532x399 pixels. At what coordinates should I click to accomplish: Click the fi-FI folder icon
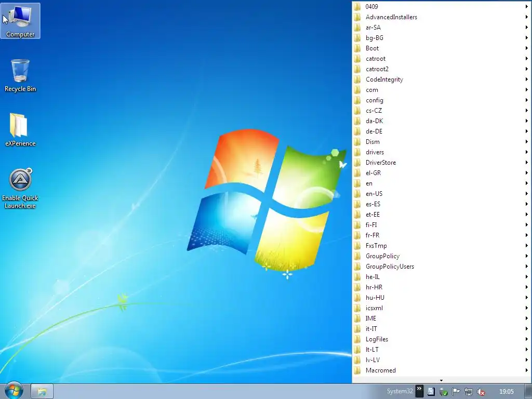point(357,225)
